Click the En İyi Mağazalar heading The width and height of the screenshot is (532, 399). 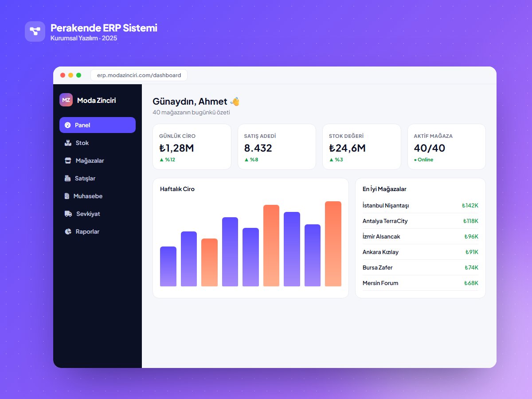[384, 189]
